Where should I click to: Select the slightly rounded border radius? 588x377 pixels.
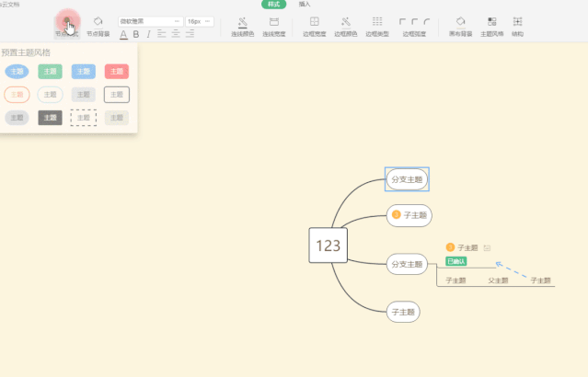pyautogui.click(x=414, y=21)
